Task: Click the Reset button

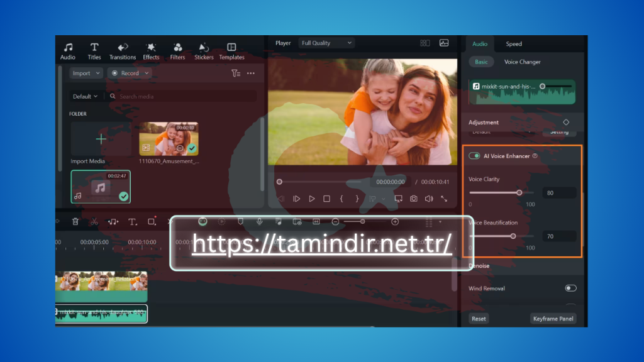Action: tap(479, 319)
